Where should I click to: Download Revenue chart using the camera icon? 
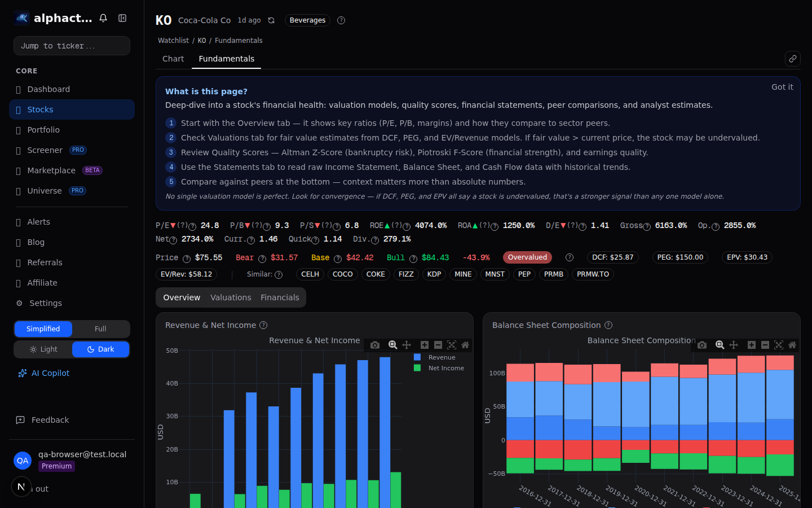[x=375, y=345]
